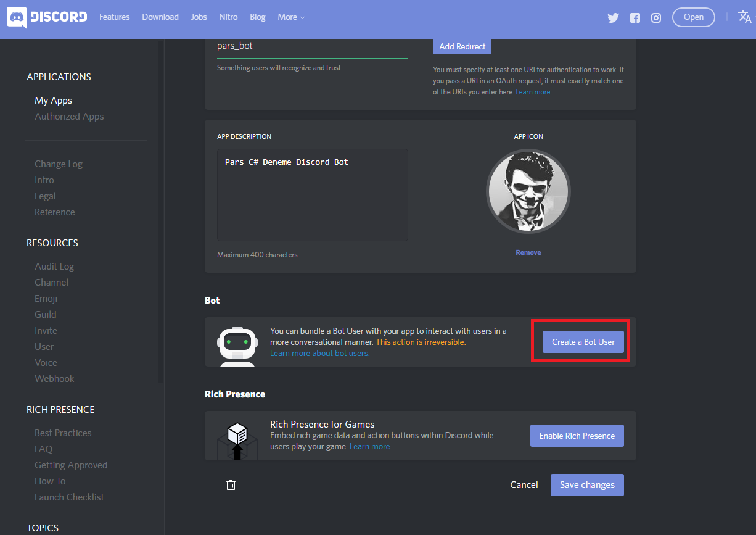
Task: Click the sidebar scrollbar
Action: tap(161, 211)
